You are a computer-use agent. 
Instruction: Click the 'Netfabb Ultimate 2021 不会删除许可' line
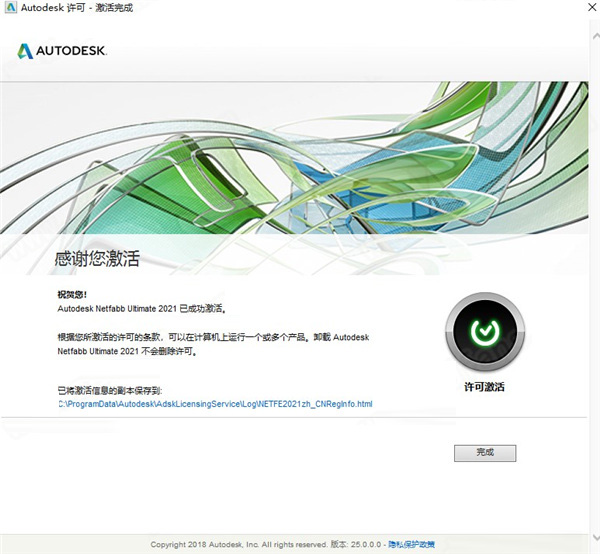tap(127, 351)
